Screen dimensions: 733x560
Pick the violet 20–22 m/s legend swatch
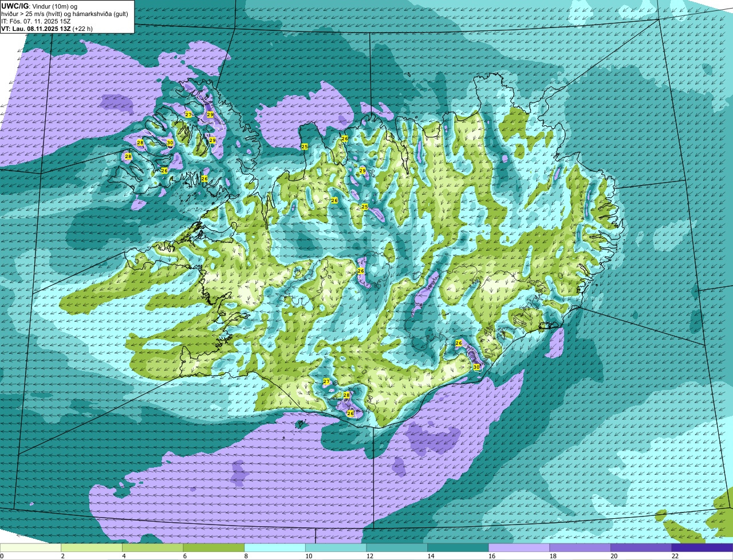[641, 547]
